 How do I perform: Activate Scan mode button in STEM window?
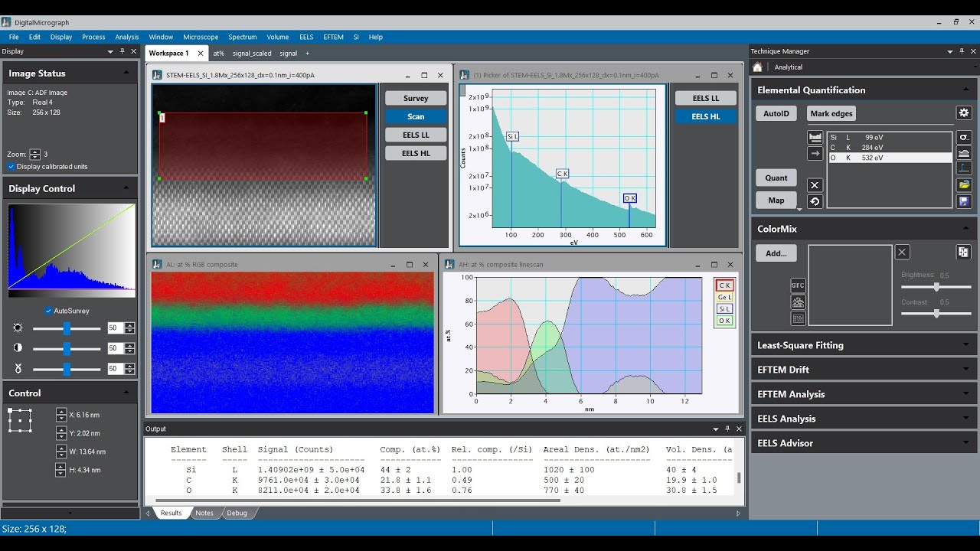pyautogui.click(x=416, y=116)
